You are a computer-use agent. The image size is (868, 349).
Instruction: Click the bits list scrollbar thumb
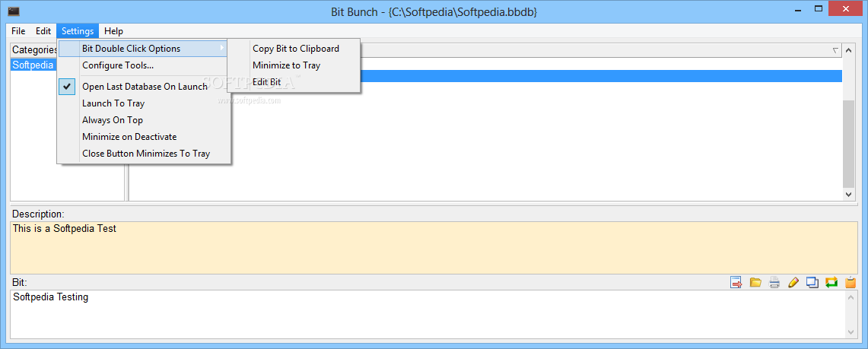coord(848,144)
